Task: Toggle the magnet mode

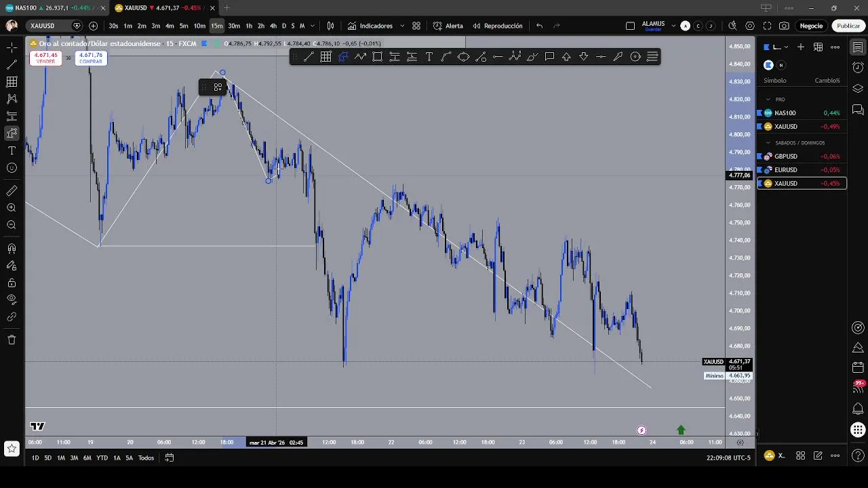Action: click(x=12, y=249)
